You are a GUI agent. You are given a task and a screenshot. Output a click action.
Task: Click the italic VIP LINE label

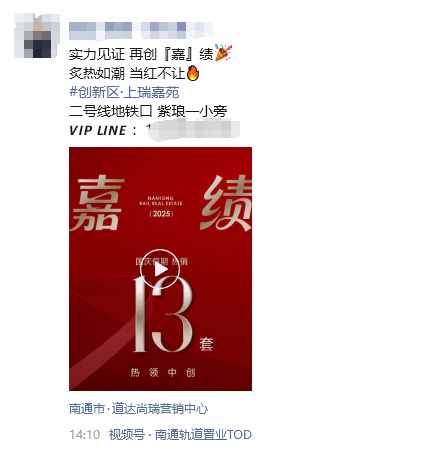[98, 130]
